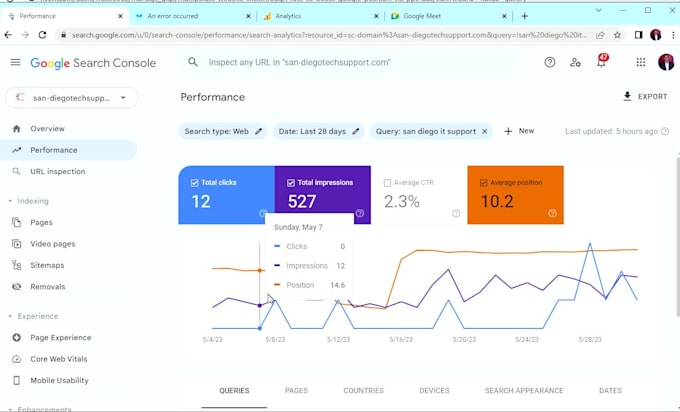
Task: Remove the 'san diego it support' query filter
Action: [485, 131]
